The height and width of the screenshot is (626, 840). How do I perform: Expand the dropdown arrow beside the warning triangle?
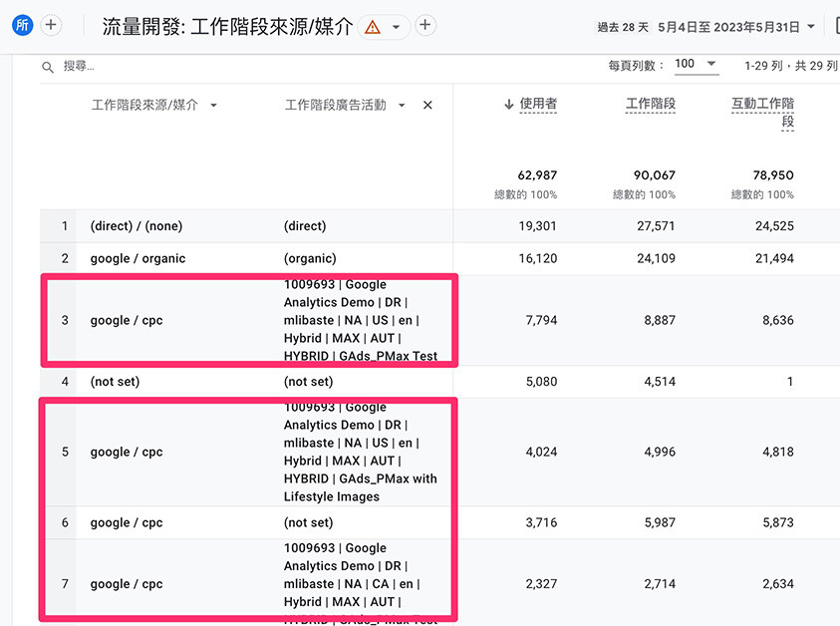point(397,27)
